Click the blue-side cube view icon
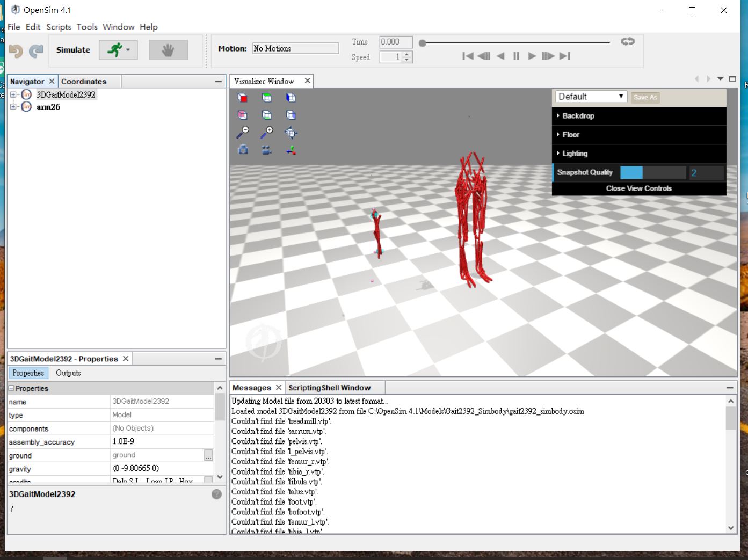The width and height of the screenshot is (748, 560). (291, 98)
